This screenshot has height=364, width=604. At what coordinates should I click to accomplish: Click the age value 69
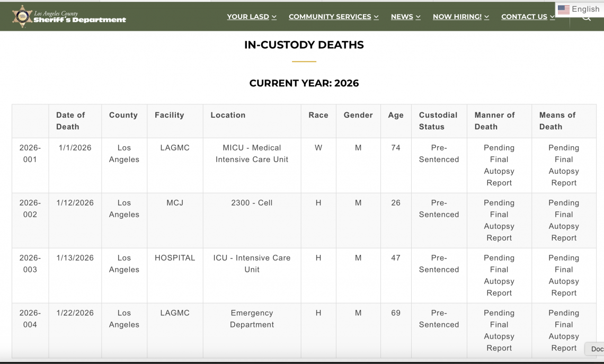coord(396,313)
